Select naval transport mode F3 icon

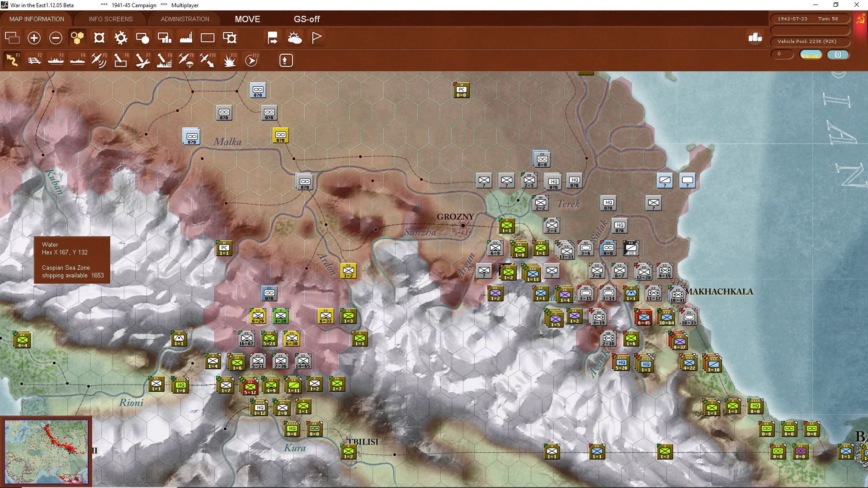coord(56,60)
